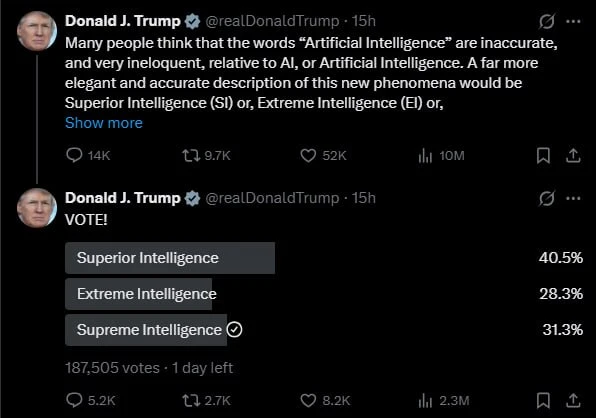596x418 pixels.
Task: Share the first tweet via upload icon
Action: click(x=573, y=155)
